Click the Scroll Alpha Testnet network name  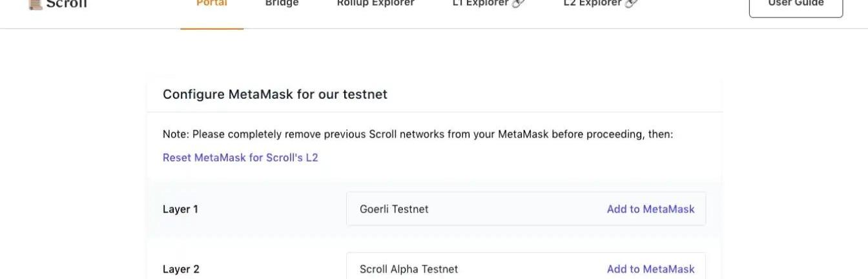click(x=409, y=269)
